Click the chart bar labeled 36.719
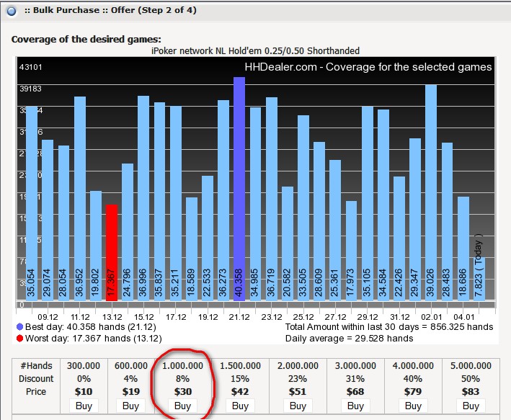Image resolution: width=511 pixels, height=420 pixels. (272, 199)
